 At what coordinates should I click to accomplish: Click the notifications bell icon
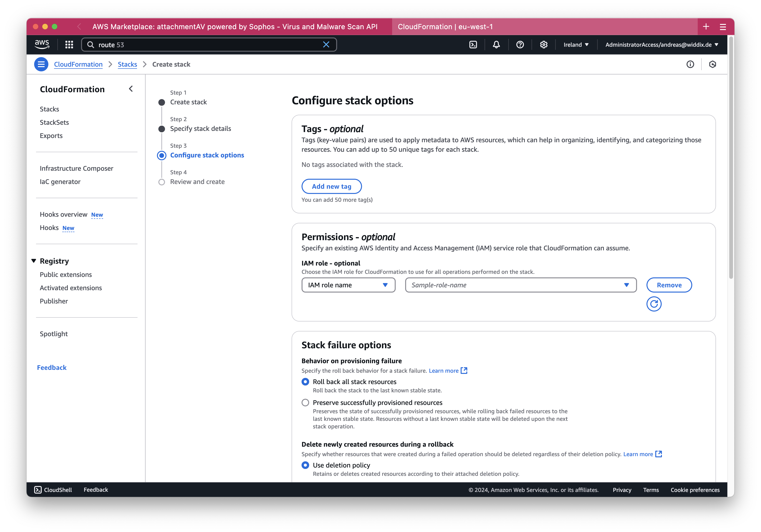[x=497, y=45]
